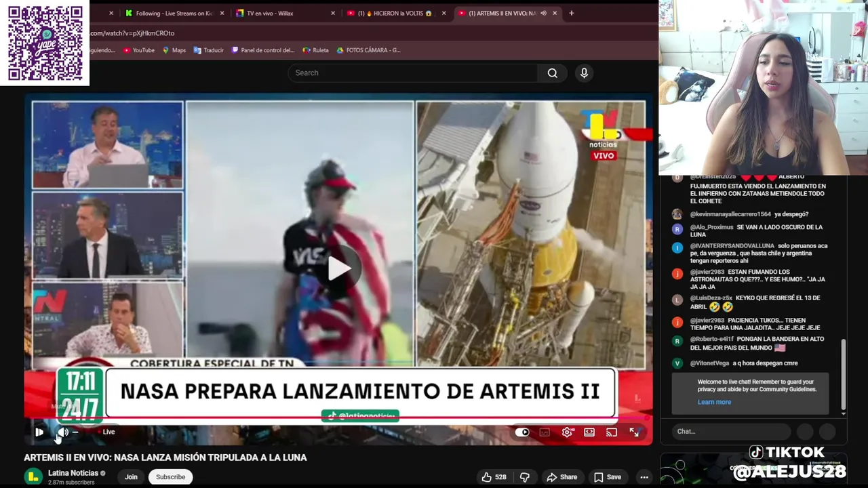868x488 pixels.
Task: Like the video (528 likes)
Action: [x=494, y=477]
